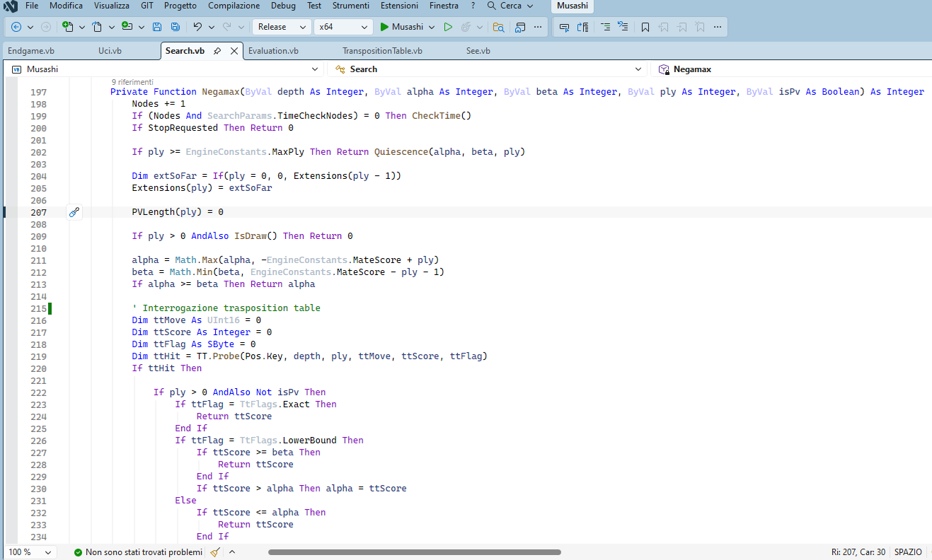Open the File menu

(x=32, y=6)
